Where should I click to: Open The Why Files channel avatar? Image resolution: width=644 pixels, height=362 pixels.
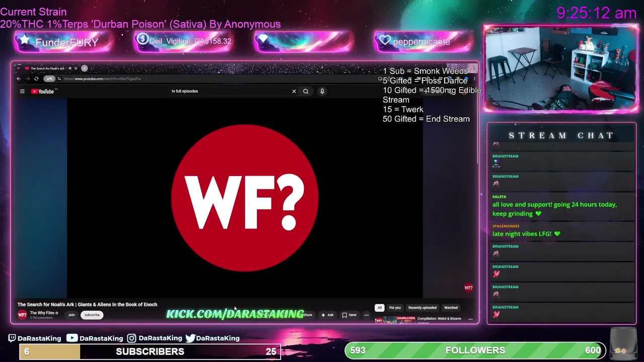22,315
